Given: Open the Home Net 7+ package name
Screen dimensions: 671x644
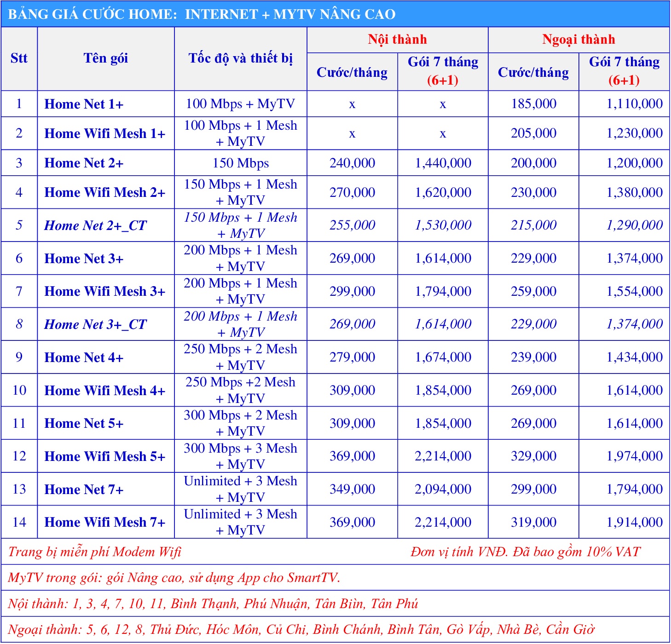Looking at the screenshot, I should click(84, 489).
